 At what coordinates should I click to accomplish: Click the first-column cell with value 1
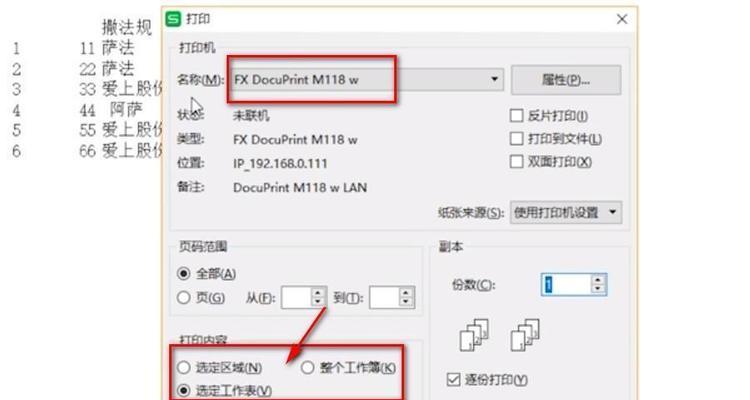[x=16, y=48]
